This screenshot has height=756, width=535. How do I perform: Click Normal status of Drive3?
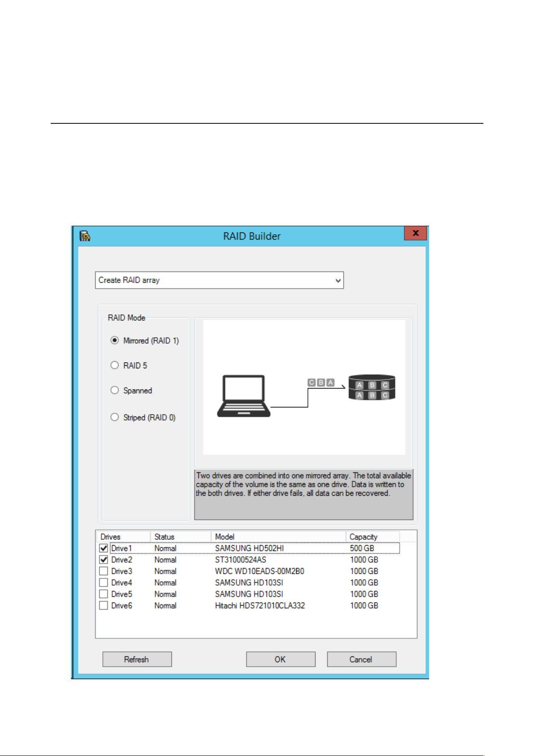click(165, 571)
